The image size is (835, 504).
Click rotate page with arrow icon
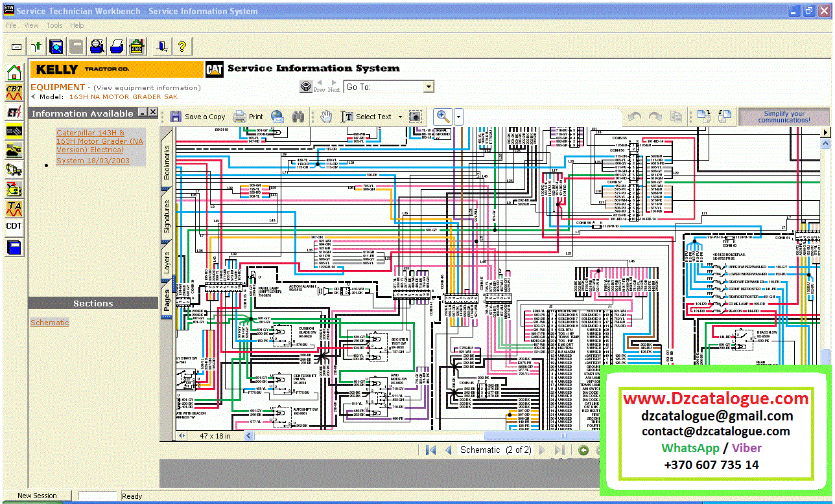coord(705,117)
